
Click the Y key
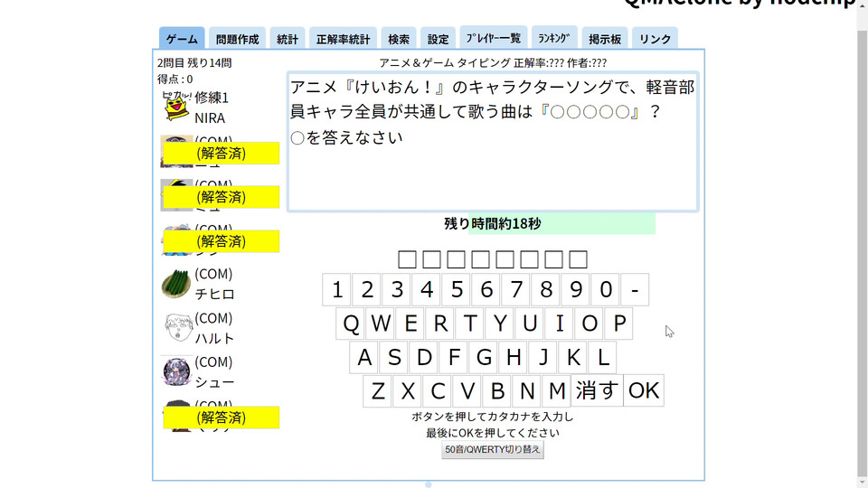[x=500, y=324]
